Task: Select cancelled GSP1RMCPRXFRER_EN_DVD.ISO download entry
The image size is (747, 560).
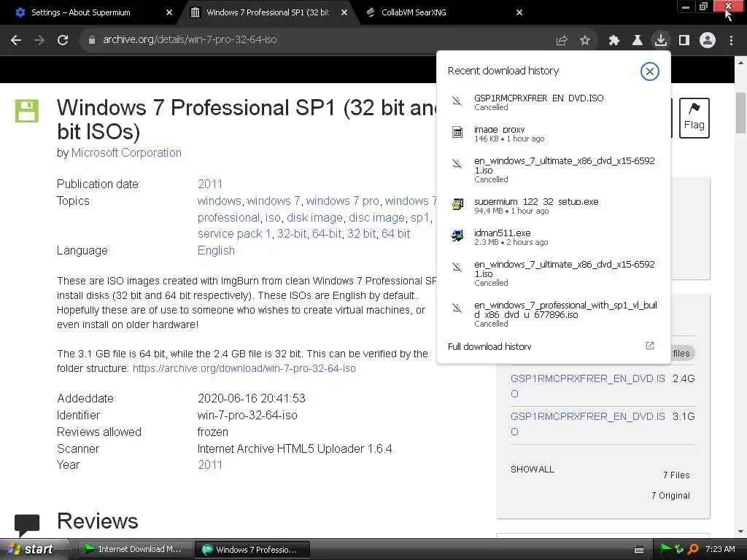Action: pos(554,102)
